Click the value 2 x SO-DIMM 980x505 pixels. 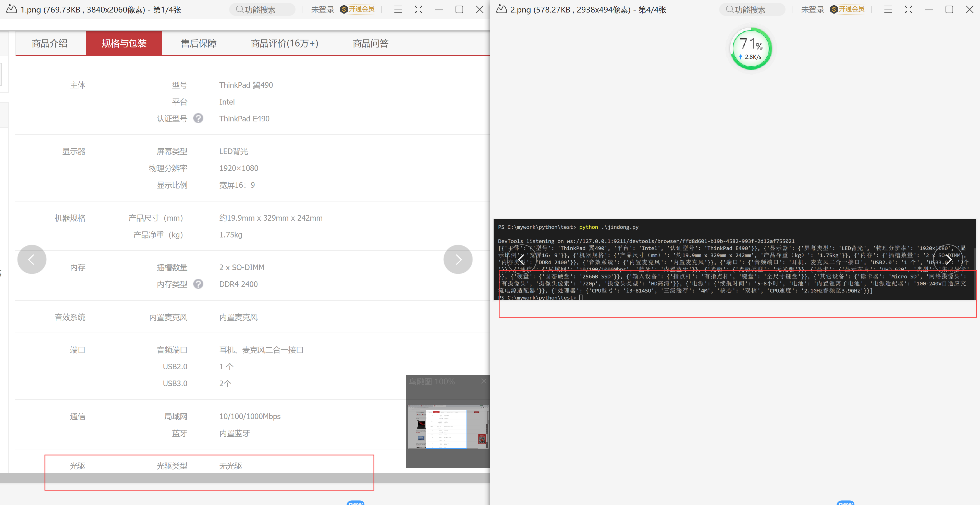[242, 267]
